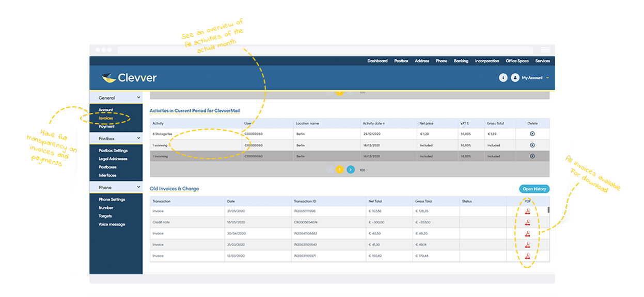Screen dimensions: 644x297
Task: Download PDF for invoice dated 31/05/2020
Action: (x=527, y=211)
